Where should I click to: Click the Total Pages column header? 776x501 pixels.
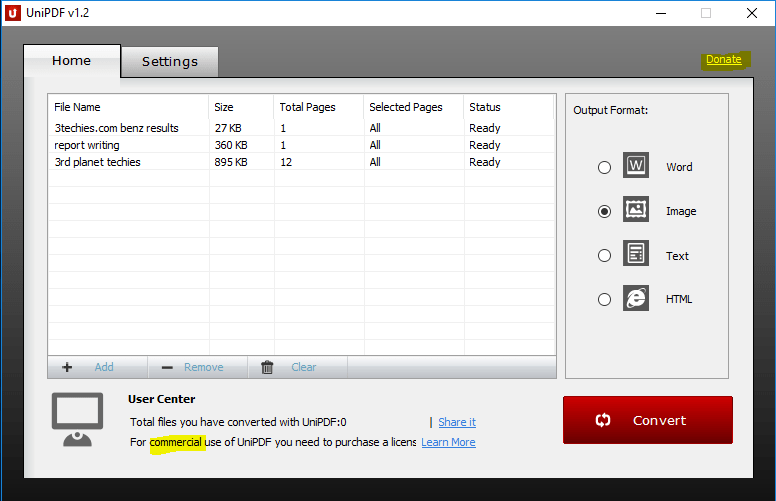click(318, 107)
